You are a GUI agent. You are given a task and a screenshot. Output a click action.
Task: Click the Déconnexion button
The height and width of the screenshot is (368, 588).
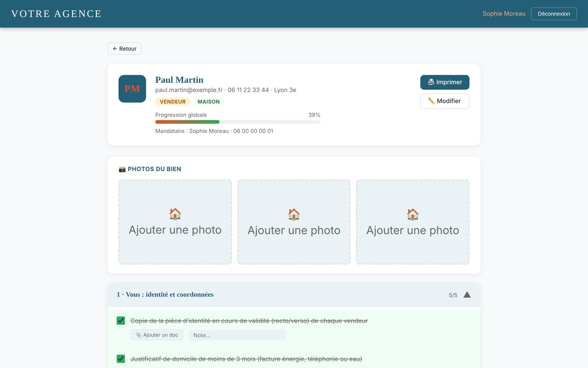pos(554,14)
